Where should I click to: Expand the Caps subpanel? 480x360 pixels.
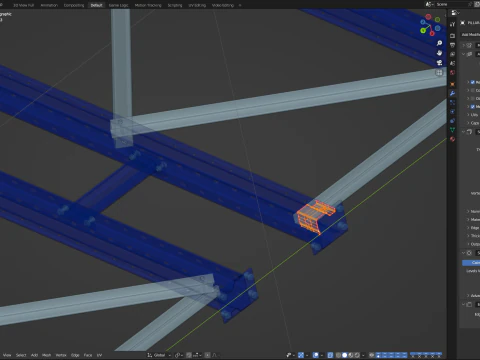(468, 123)
